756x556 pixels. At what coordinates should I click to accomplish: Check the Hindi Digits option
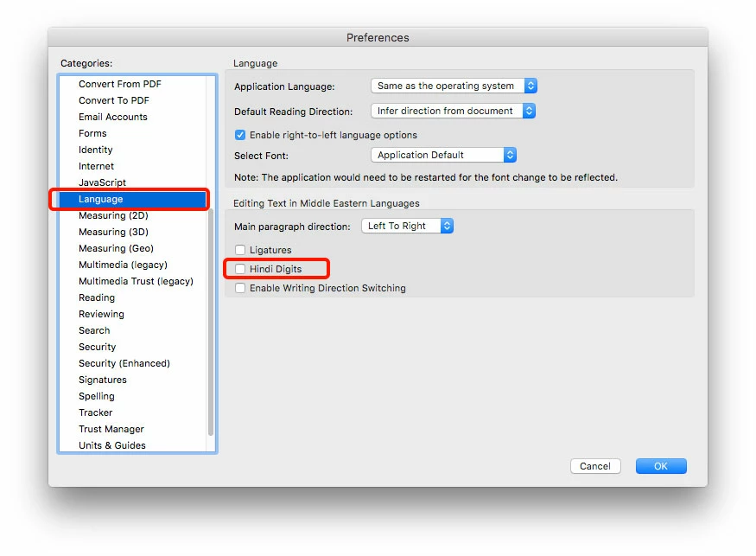pos(240,269)
